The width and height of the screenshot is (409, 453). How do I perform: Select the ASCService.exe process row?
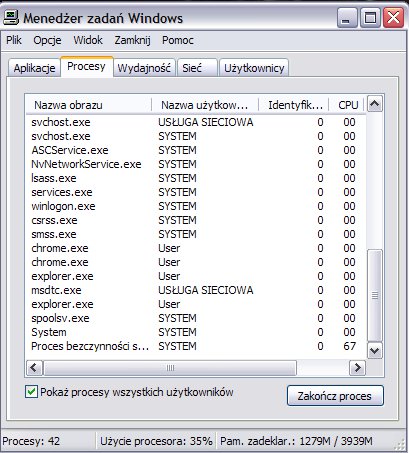coord(196,150)
